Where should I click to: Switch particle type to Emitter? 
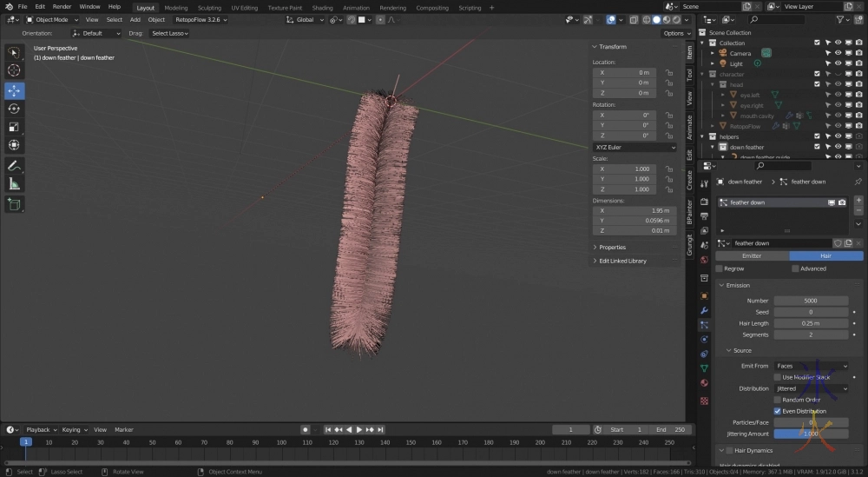click(752, 255)
